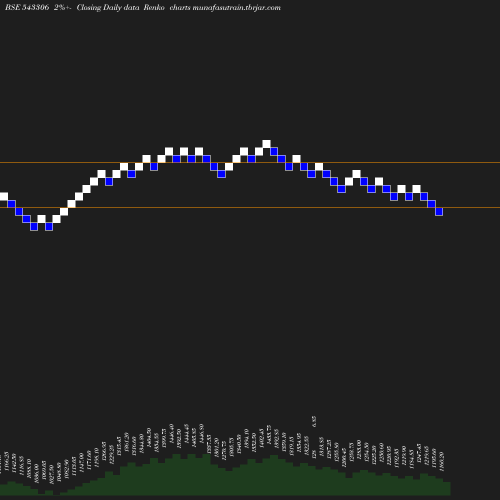This screenshot has width=500, height=500.
Task: Click the 1247.45 price label
Action: point(419,453)
